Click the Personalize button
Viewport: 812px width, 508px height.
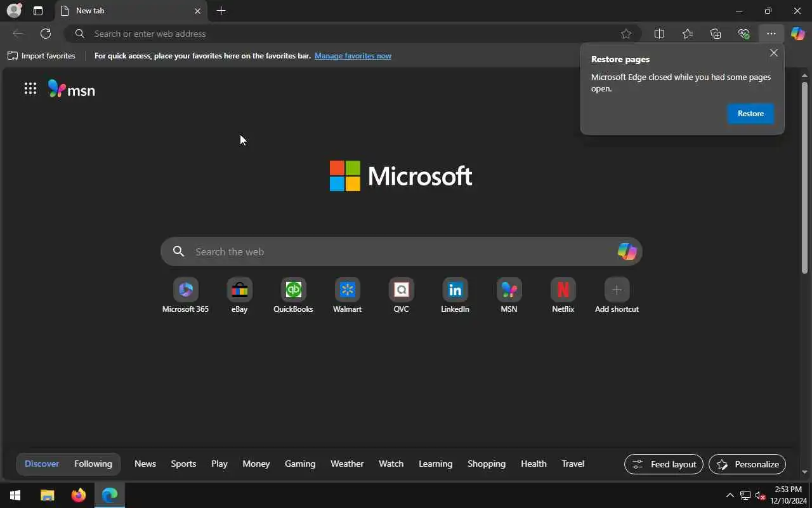[x=747, y=464]
